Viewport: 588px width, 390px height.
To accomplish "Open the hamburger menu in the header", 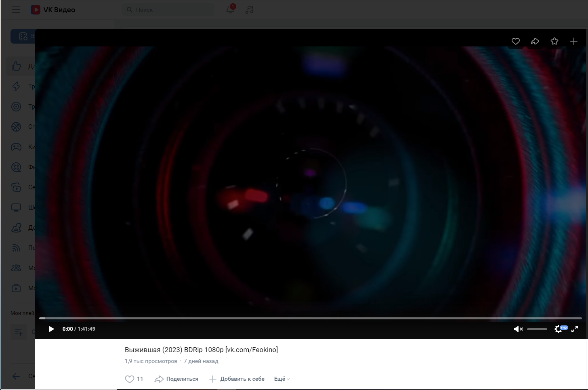I will [x=16, y=10].
